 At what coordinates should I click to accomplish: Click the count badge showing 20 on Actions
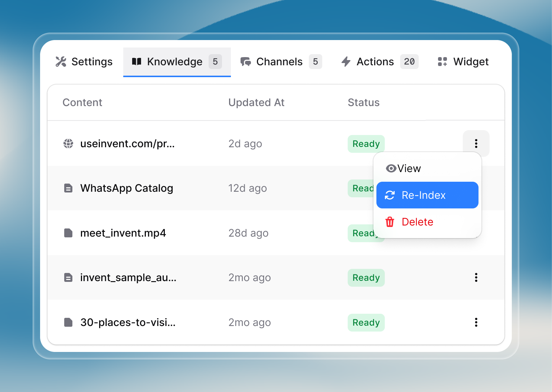[409, 62]
